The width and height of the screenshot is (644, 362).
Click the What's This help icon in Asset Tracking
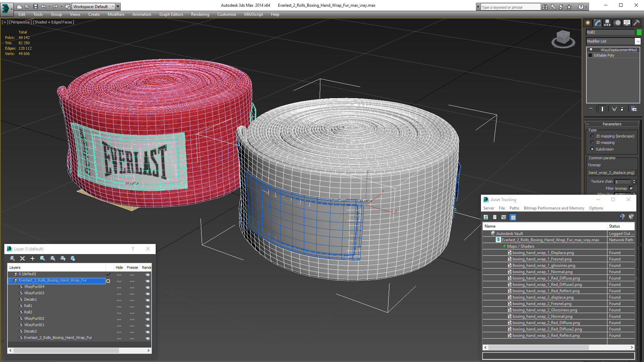pyautogui.click(x=631, y=217)
